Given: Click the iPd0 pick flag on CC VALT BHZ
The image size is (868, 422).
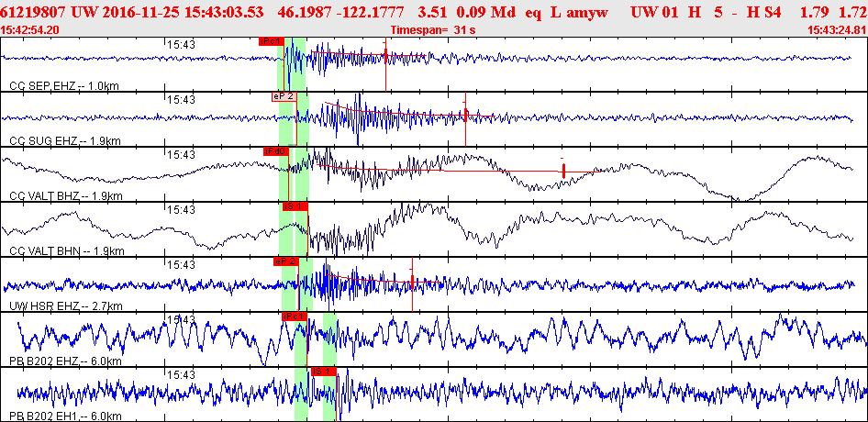Looking at the screenshot, I should click(x=276, y=151).
